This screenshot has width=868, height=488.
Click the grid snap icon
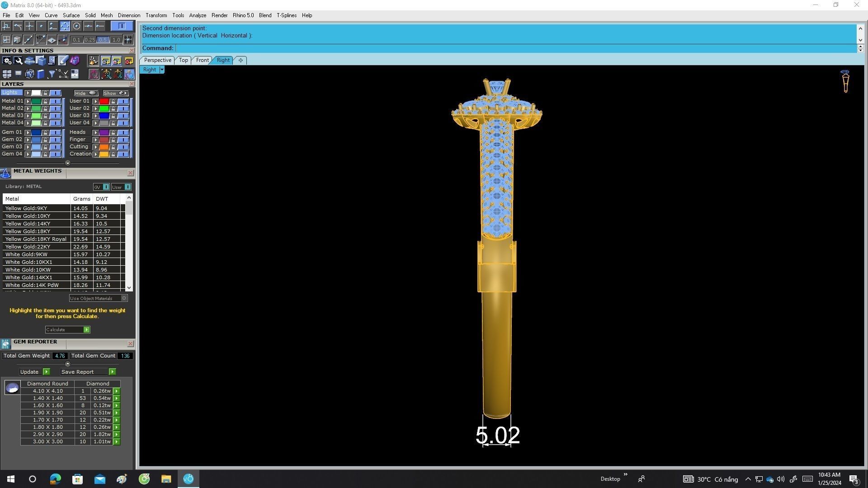tap(128, 40)
